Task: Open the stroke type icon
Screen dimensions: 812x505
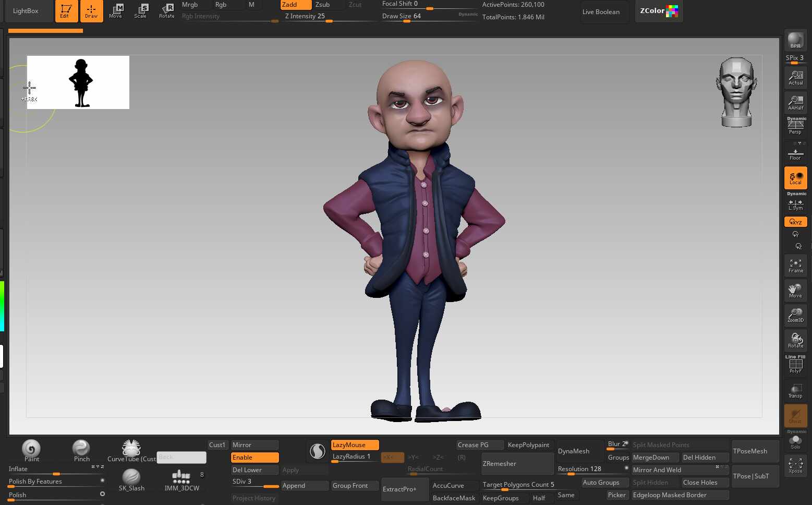Action: click(318, 451)
